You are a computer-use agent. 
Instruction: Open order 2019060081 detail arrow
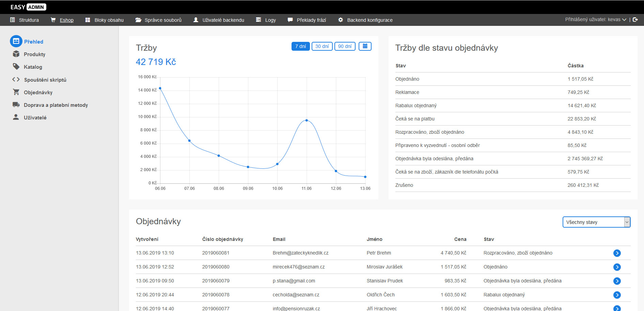617,253
